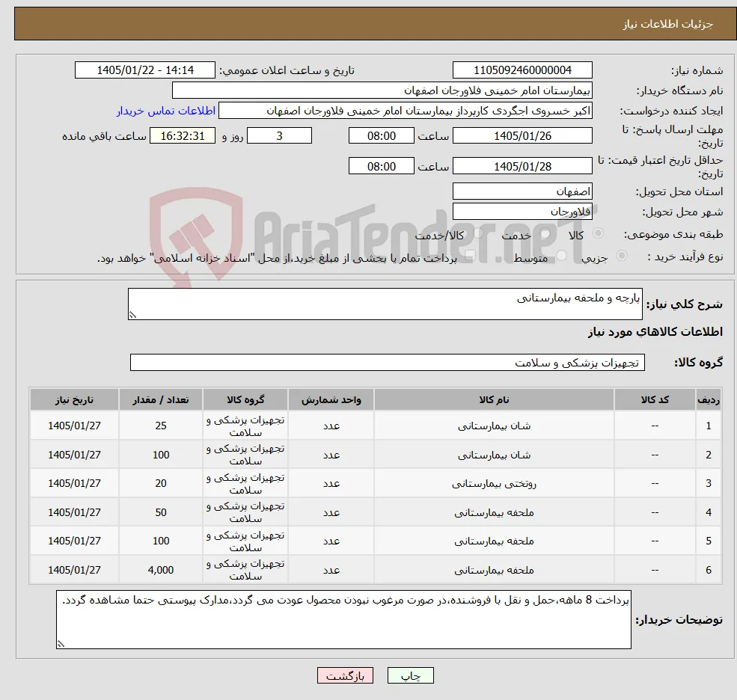
Task: Click the کد کالا column header
Action: pyautogui.click(x=655, y=399)
